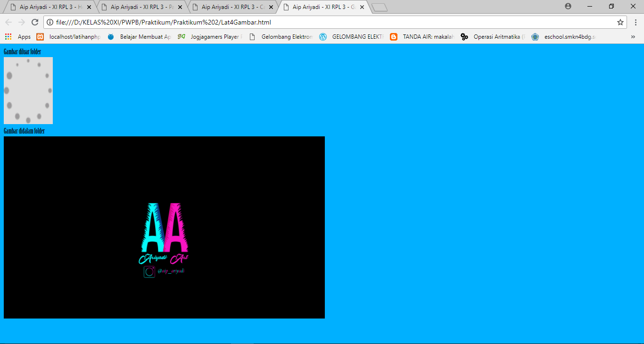Open the Chrome three-dot menu
This screenshot has height=344, width=644.
(636, 22)
